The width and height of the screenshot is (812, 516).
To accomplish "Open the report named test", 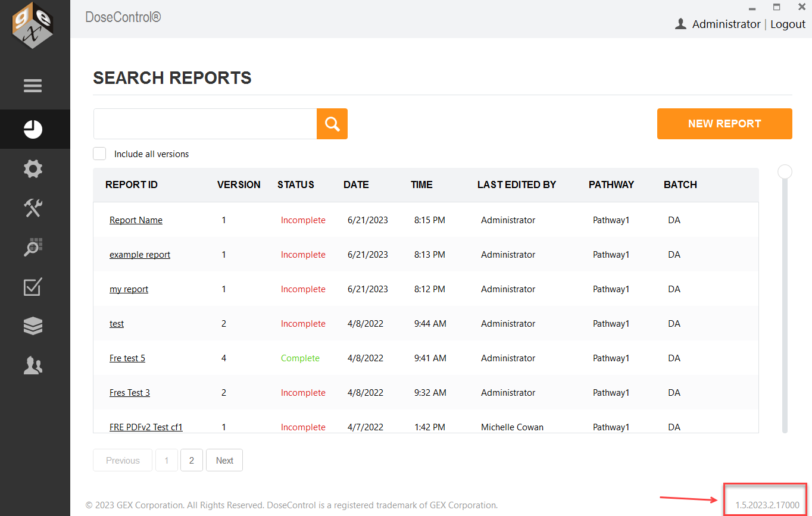I will click(x=117, y=324).
